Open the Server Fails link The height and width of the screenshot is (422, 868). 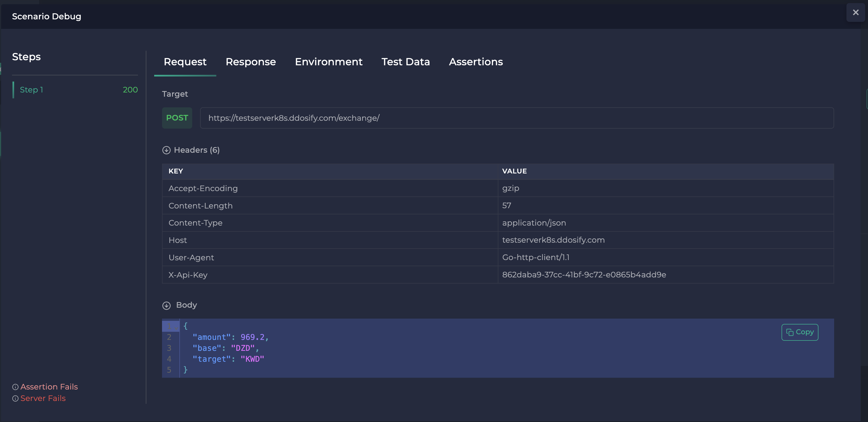[43, 398]
